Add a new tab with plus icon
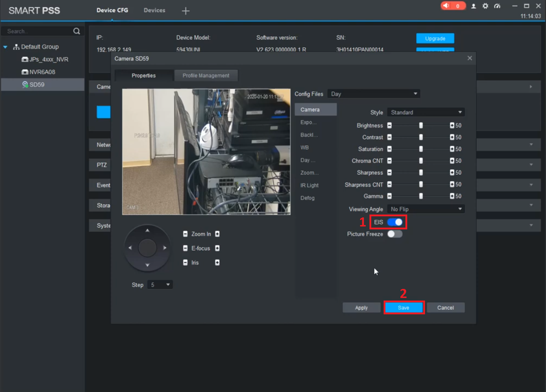 186,11
